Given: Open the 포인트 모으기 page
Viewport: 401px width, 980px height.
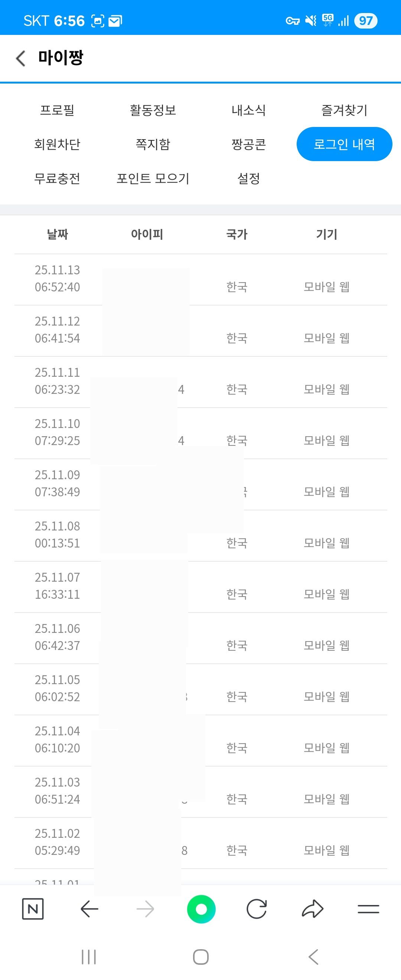Looking at the screenshot, I should [153, 178].
